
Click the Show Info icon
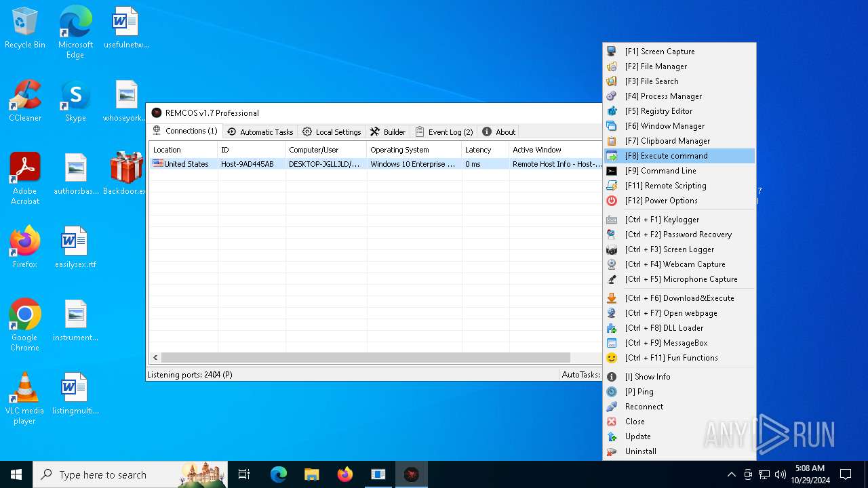coord(612,377)
